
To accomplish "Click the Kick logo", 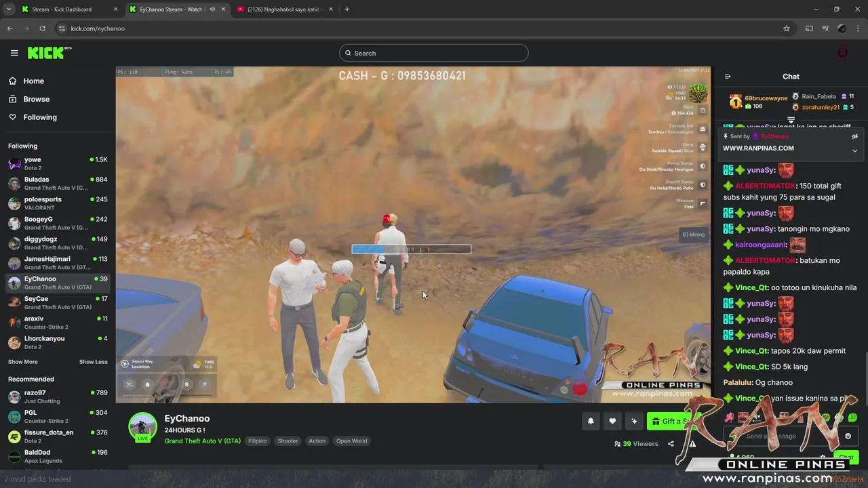I will tap(49, 53).
